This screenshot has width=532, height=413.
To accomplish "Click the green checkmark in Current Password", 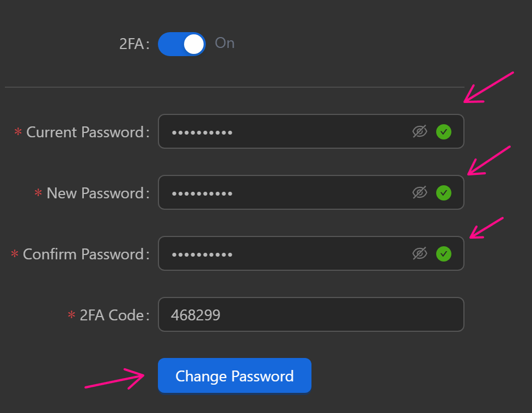I will (x=444, y=131).
